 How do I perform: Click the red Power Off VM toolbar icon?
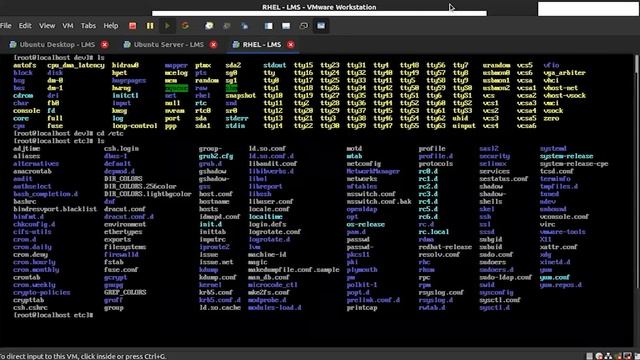click(x=132, y=26)
